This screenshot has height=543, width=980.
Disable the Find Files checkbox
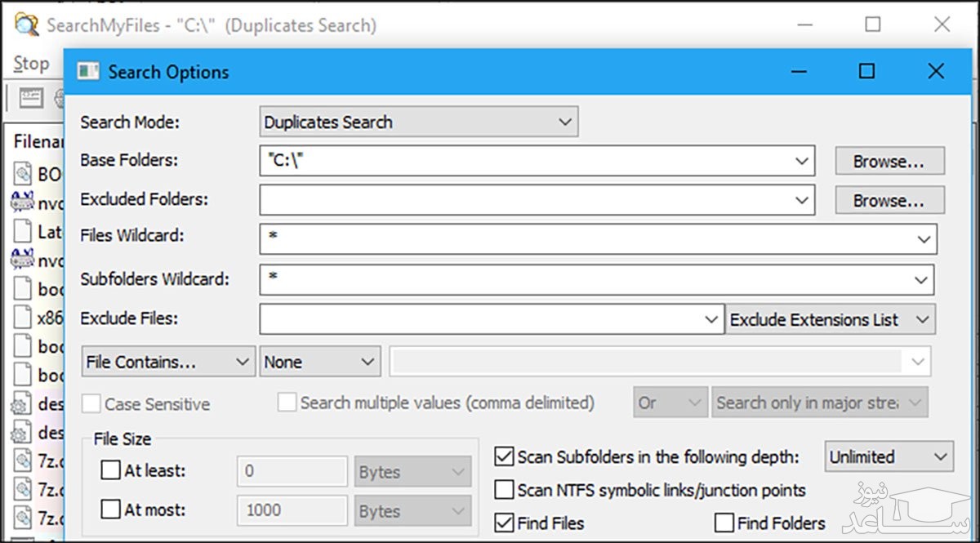504,522
